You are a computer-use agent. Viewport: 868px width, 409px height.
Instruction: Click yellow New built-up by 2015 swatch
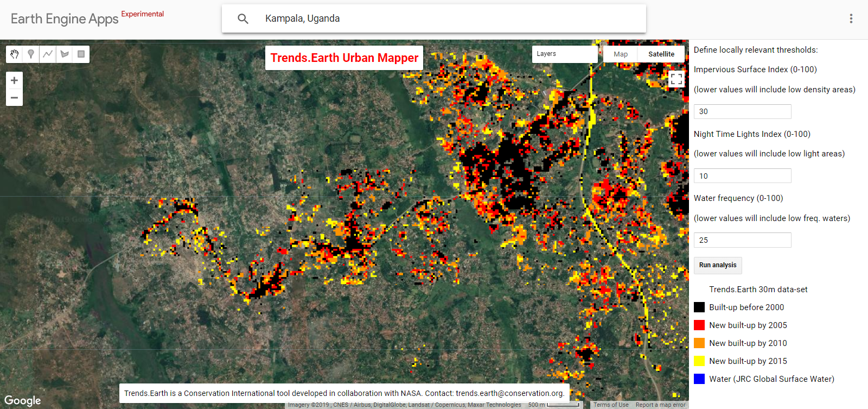tap(699, 361)
